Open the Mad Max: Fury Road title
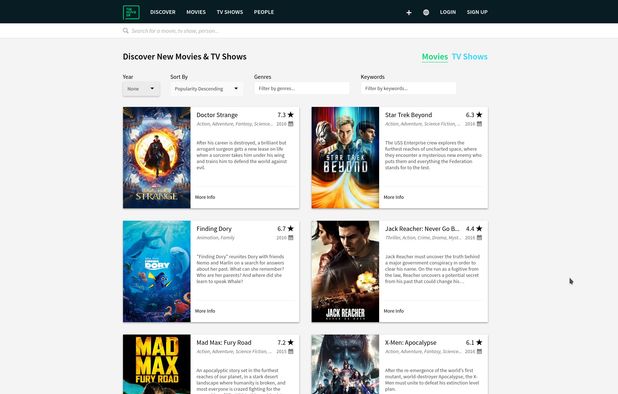Image resolution: width=618 pixels, height=394 pixels. pyautogui.click(x=224, y=343)
